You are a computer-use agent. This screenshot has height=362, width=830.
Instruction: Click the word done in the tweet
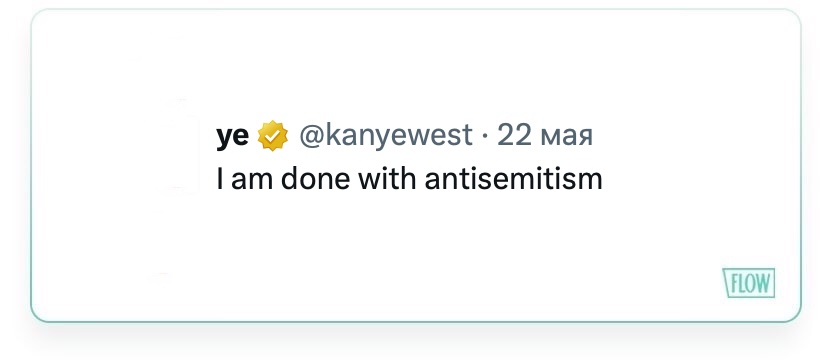coord(315,179)
